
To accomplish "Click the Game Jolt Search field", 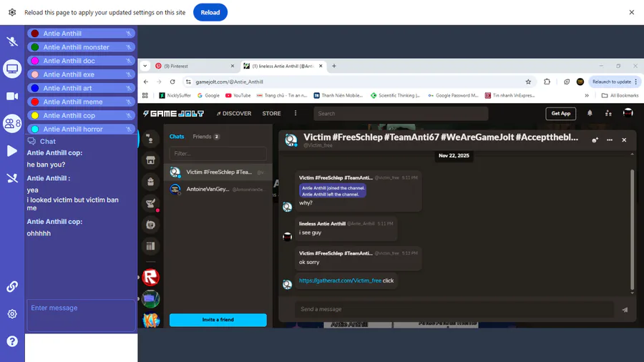I will coord(401,114).
